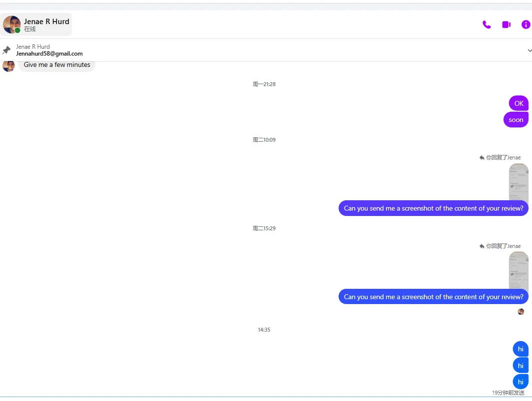
Task: Select the 'OK' message bubble
Action: 519,103
